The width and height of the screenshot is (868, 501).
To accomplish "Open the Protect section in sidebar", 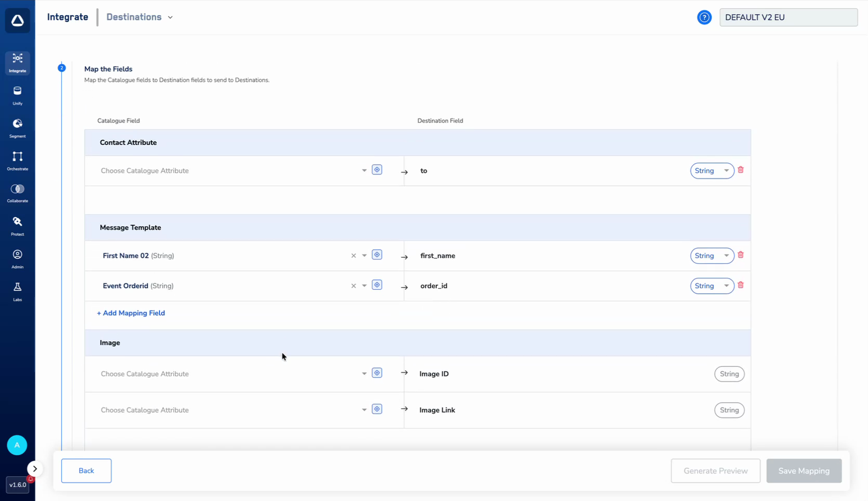I will 17,226.
